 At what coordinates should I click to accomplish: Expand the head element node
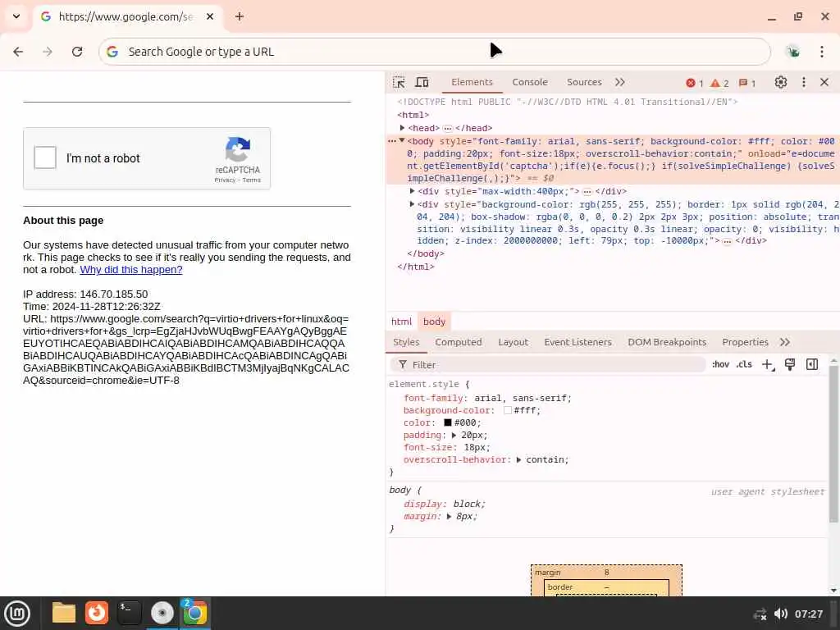click(402, 128)
